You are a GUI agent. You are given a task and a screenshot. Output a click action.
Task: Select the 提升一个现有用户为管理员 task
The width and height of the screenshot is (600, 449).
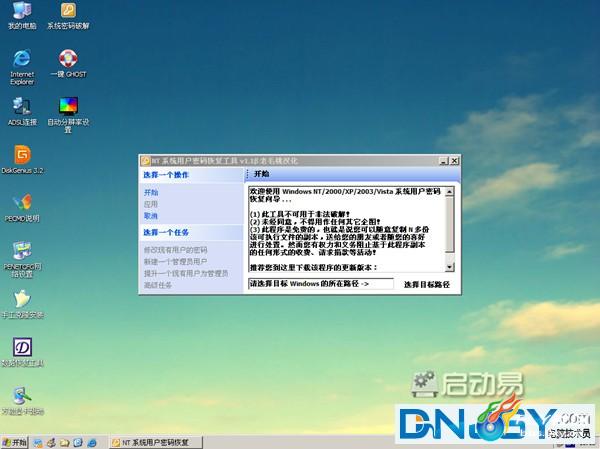click(x=186, y=273)
